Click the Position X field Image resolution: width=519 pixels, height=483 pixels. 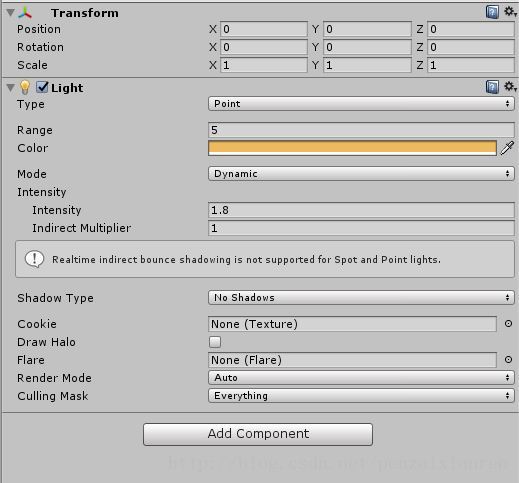tap(264, 29)
